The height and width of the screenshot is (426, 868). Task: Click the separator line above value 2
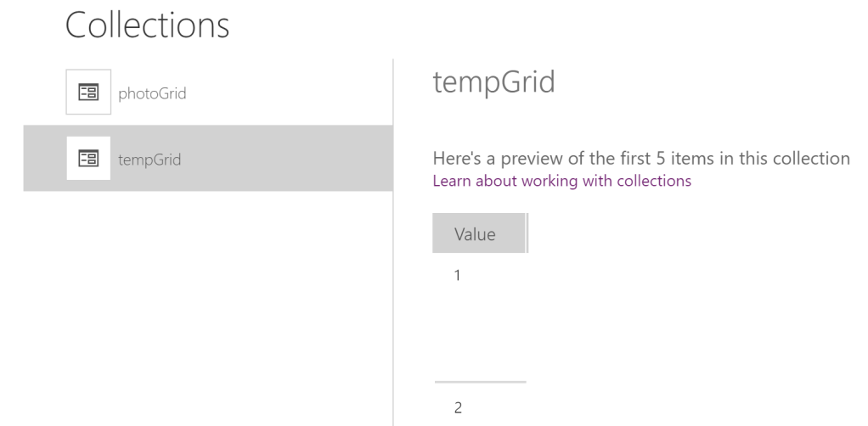coord(480,383)
